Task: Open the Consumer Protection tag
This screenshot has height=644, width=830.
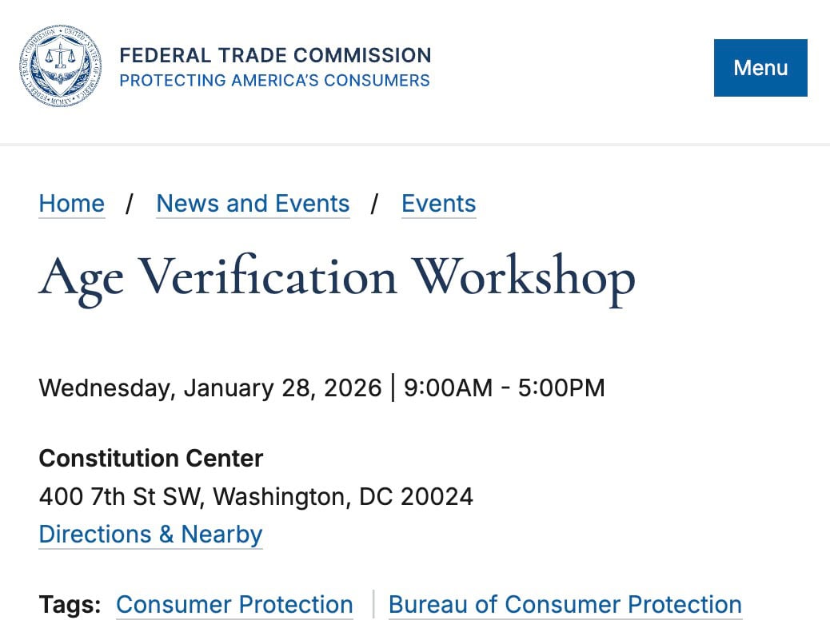Action: coord(234,605)
